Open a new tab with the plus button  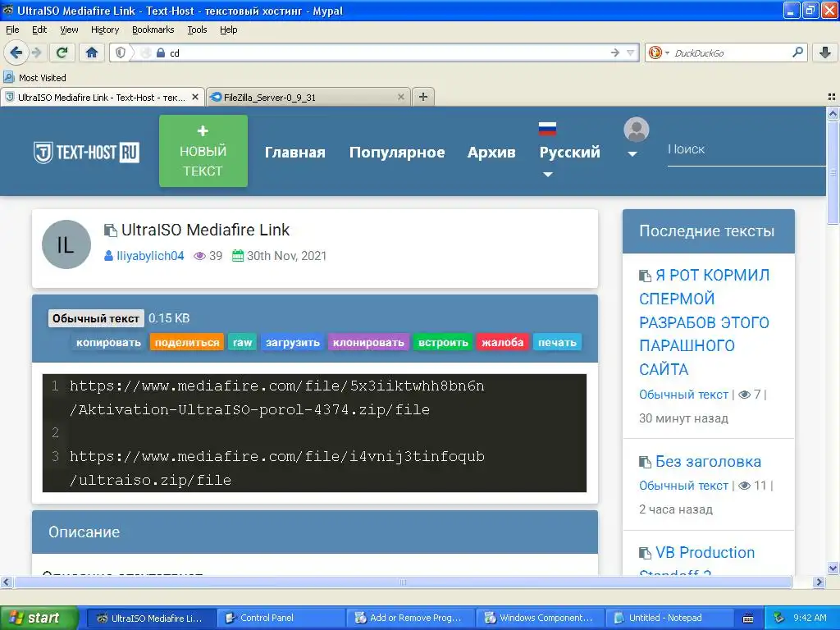coord(423,97)
